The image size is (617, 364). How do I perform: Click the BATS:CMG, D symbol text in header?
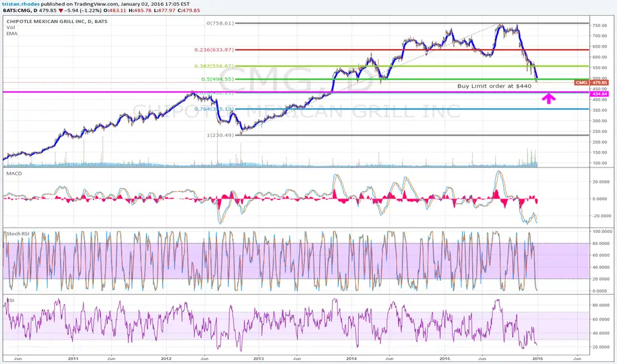point(19,10)
